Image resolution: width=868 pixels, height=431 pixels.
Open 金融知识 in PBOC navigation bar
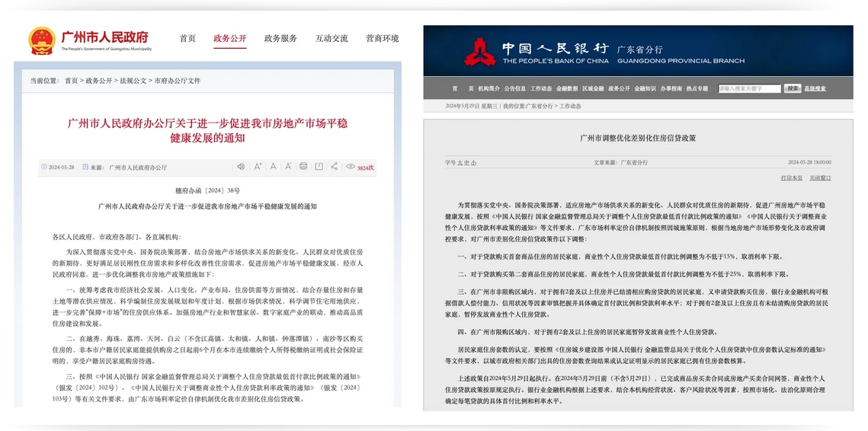click(x=645, y=88)
